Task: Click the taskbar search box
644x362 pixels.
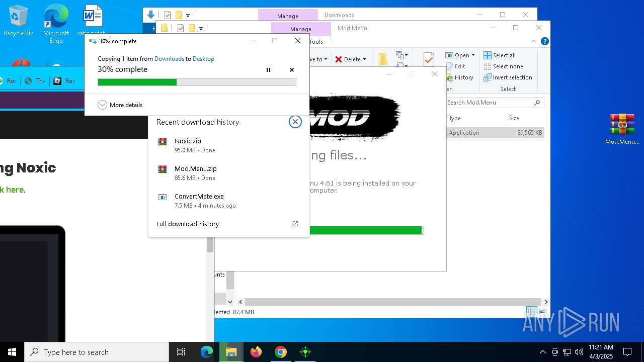Action: [x=97, y=352]
